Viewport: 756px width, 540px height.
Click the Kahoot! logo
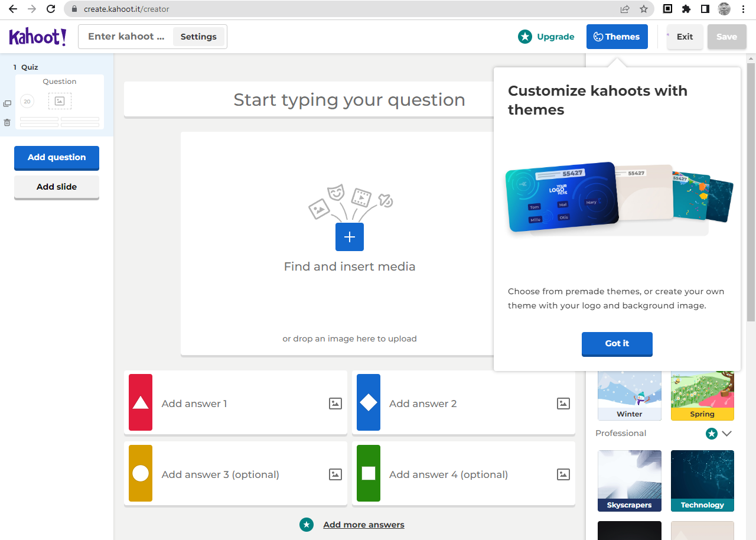point(38,37)
